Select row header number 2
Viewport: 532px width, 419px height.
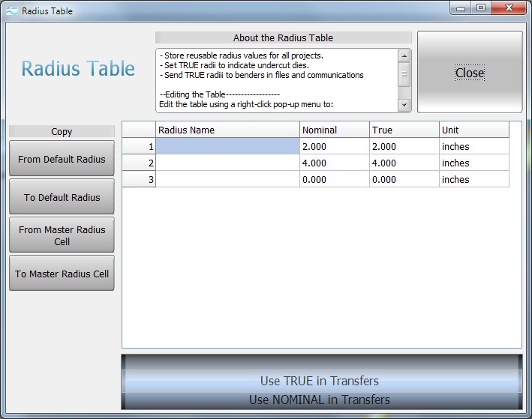(139, 163)
